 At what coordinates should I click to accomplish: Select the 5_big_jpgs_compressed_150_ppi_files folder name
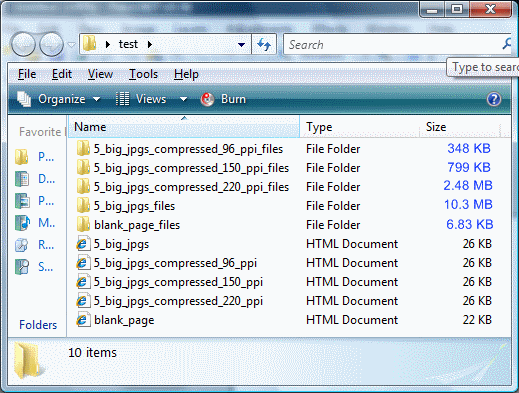191,168
